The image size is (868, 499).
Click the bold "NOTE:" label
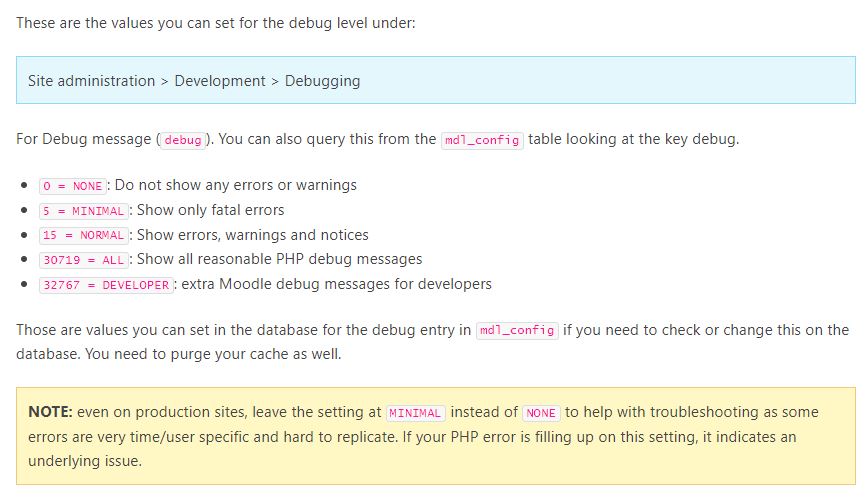pos(50,412)
